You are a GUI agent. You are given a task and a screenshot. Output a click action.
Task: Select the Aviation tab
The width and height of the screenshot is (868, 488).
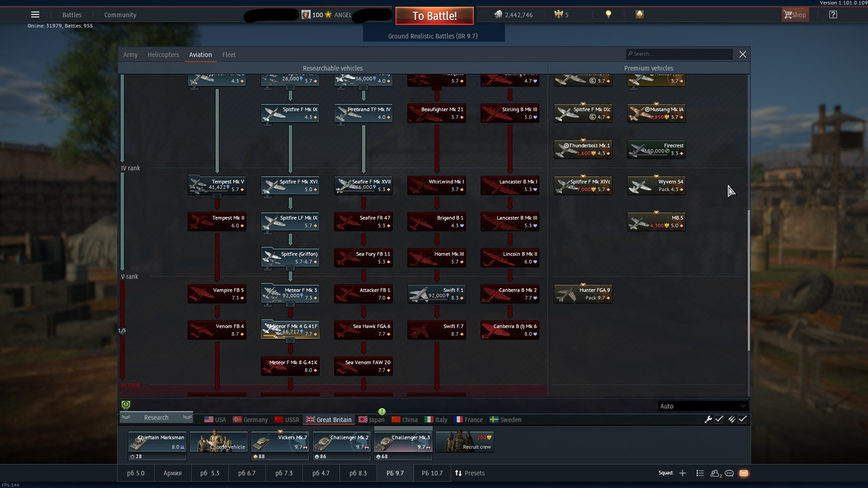pyautogui.click(x=200, y=54)
